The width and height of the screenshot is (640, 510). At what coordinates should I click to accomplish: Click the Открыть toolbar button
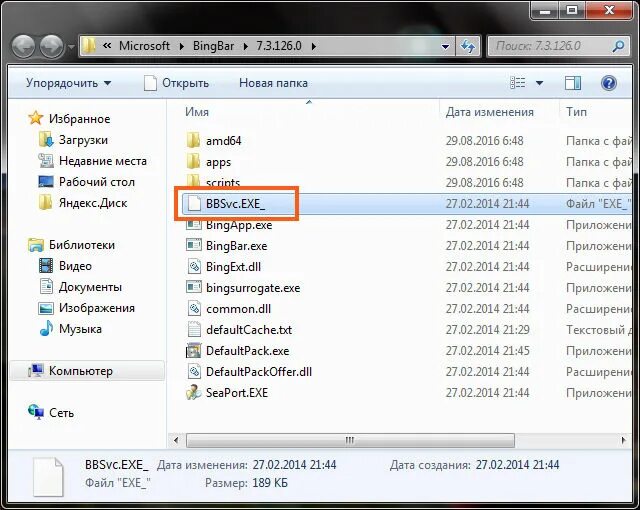[176, 83]
